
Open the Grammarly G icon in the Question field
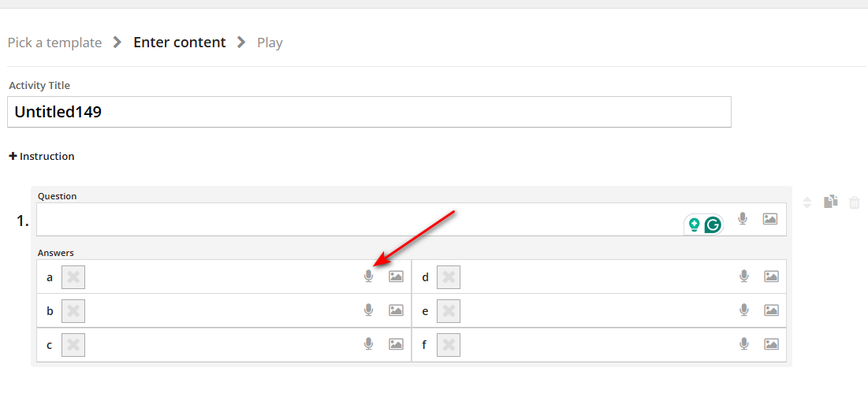[x=713, y=224]
